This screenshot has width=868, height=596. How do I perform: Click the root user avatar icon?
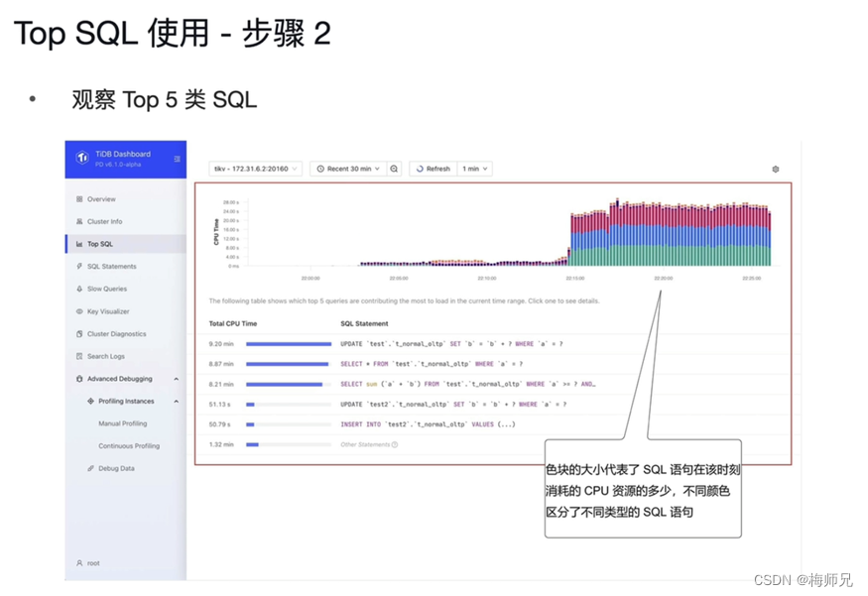(x=79, y=563)
